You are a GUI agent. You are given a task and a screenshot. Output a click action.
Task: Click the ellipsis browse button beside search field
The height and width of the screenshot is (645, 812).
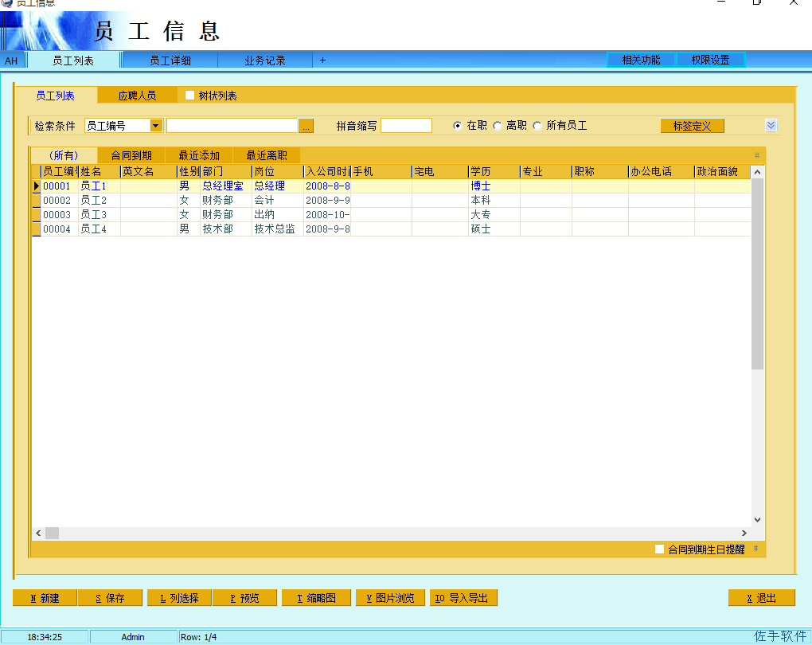tap(306, 126)
